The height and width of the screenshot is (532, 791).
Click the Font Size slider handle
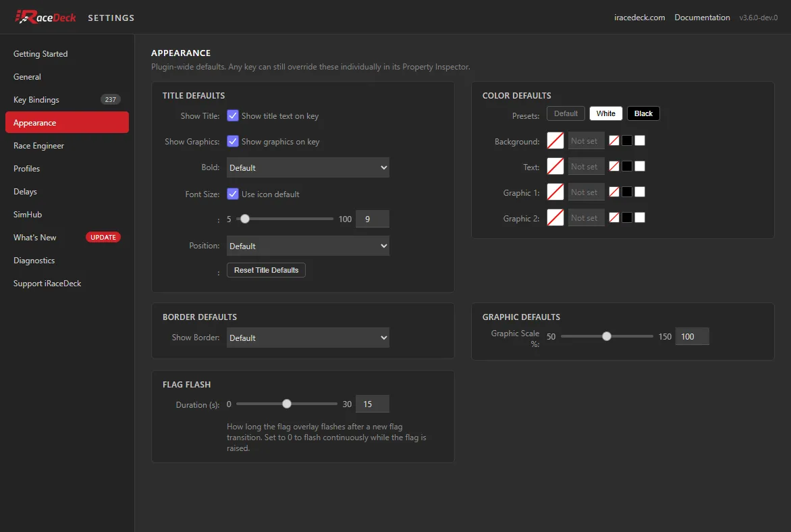(x=245, y=219)
